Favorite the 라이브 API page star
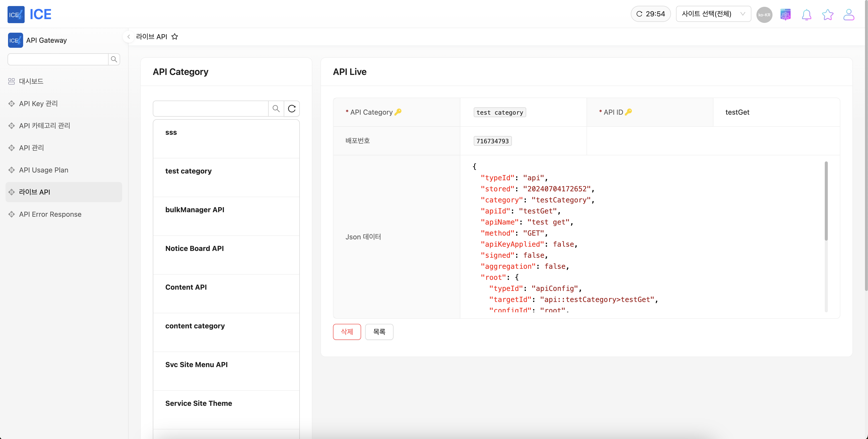Screen dimensions: 868x439 click(x=175, y=36)
